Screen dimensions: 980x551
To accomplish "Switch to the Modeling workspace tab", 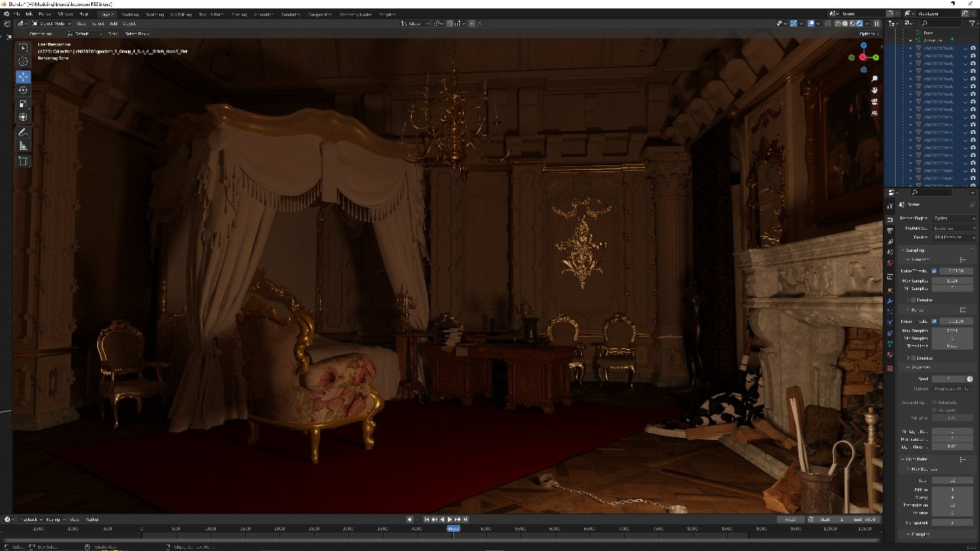I will 131,14.
